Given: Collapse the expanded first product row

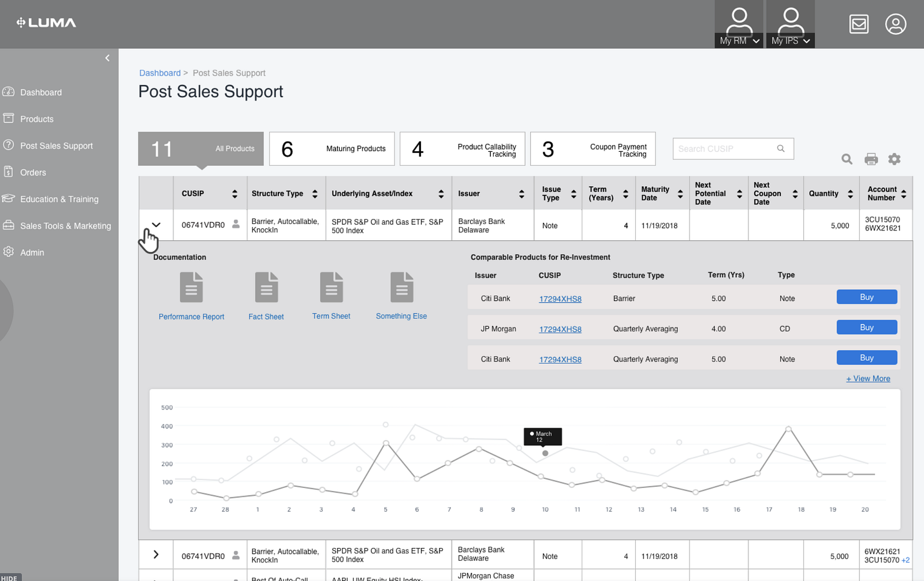Looking at the screenshot, I should click(156, 225).
